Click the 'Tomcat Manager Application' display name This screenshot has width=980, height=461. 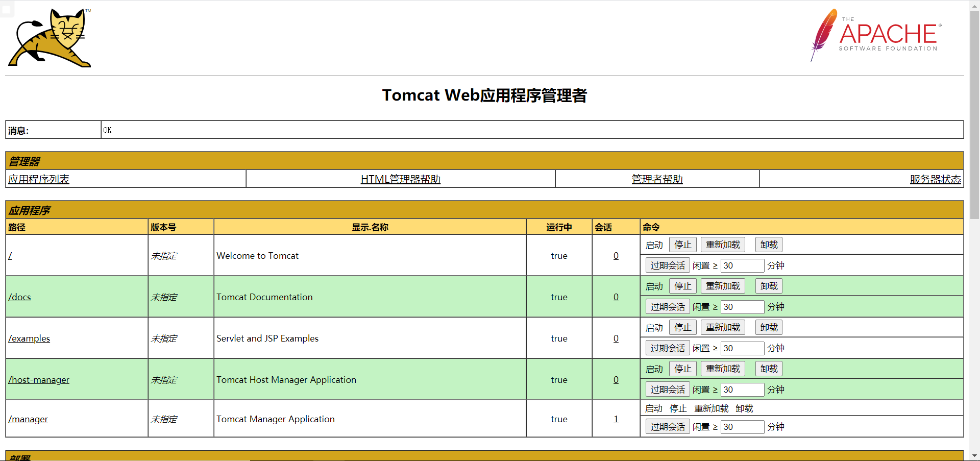click(x=276, y=419)
